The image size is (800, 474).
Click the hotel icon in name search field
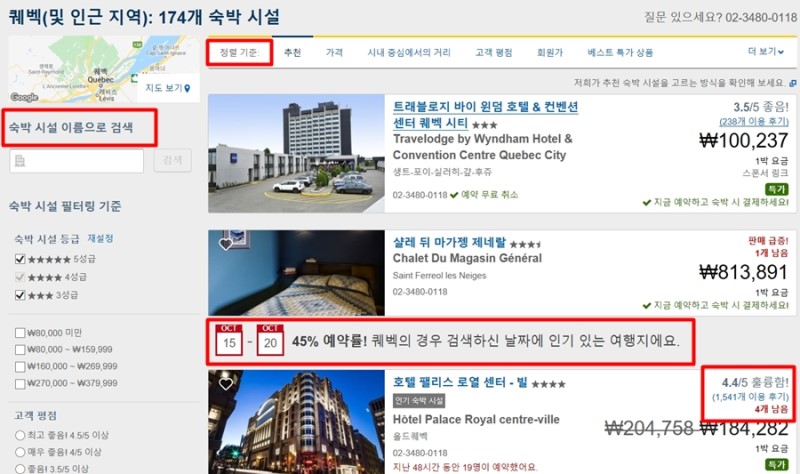[22, 160]
